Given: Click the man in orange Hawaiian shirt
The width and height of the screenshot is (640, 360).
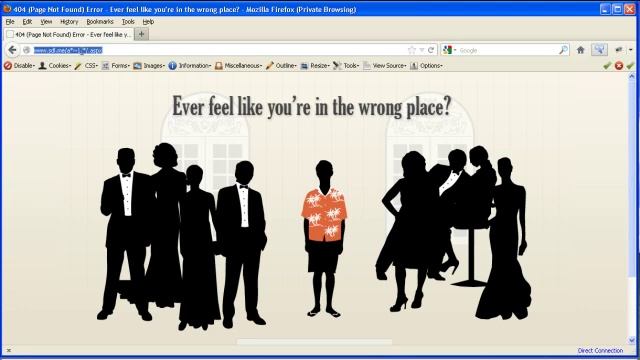Looking at the screenshot, I should coord(324,238).
